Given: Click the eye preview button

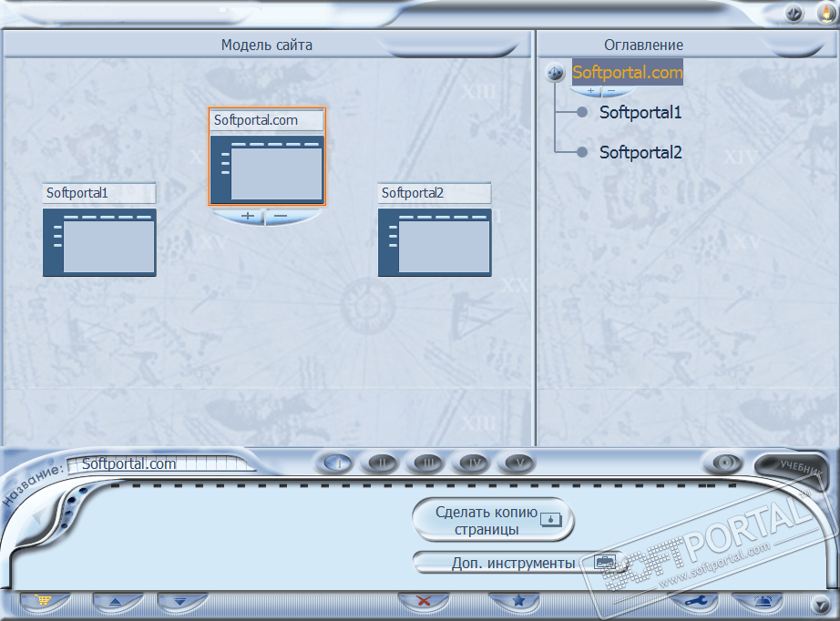Looking at the screenshot, I should (x=725, y=462).
